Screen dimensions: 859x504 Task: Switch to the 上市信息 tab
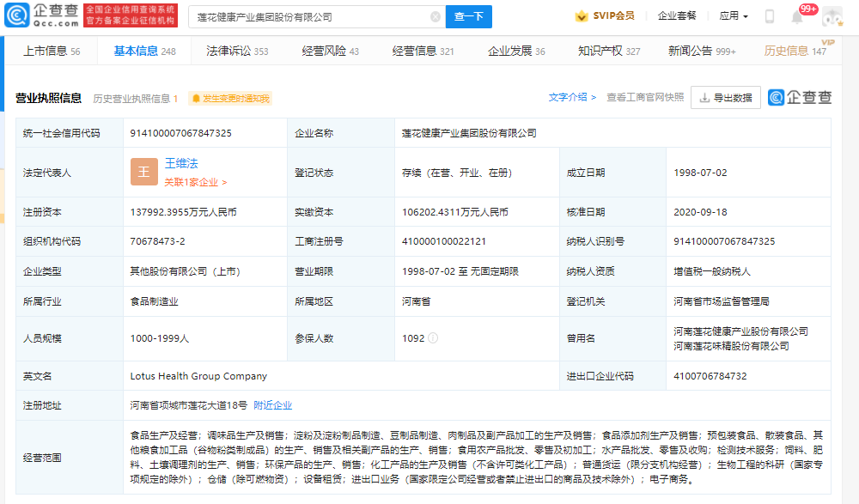52,51
